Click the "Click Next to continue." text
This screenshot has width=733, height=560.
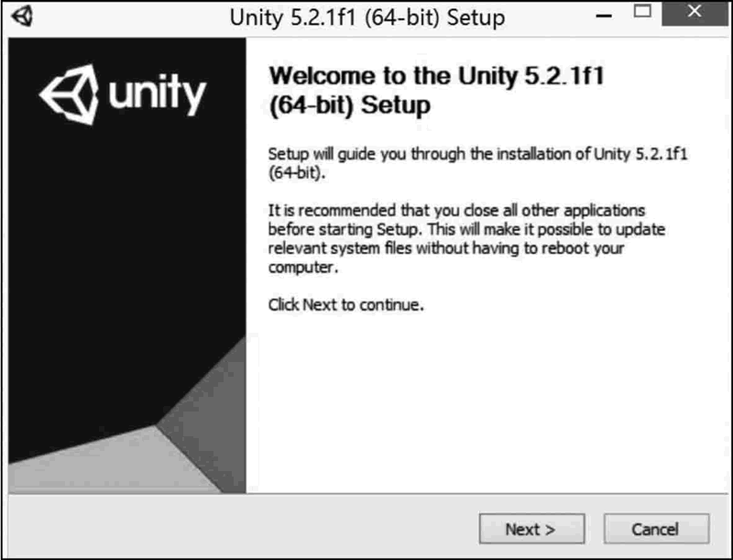pos(346,304)
